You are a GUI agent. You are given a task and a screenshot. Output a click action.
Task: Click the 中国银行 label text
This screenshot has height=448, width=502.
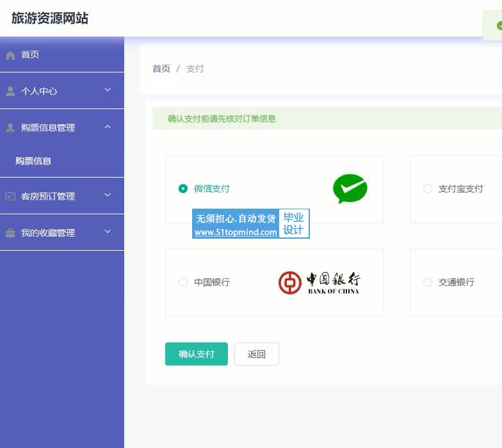(211, 282)
